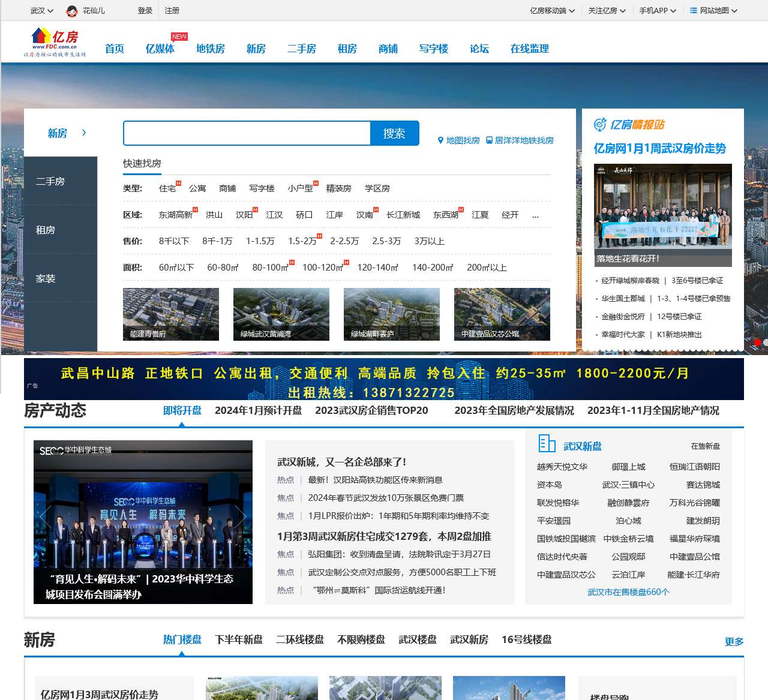Screen dimensions: 768x700
Task: Click the map pin icon beside 地图找房
Action: [x=440, y=141]
